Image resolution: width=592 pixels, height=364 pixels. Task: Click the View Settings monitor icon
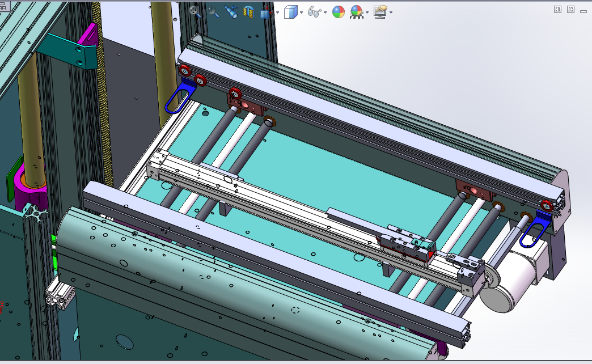point(380,12)
